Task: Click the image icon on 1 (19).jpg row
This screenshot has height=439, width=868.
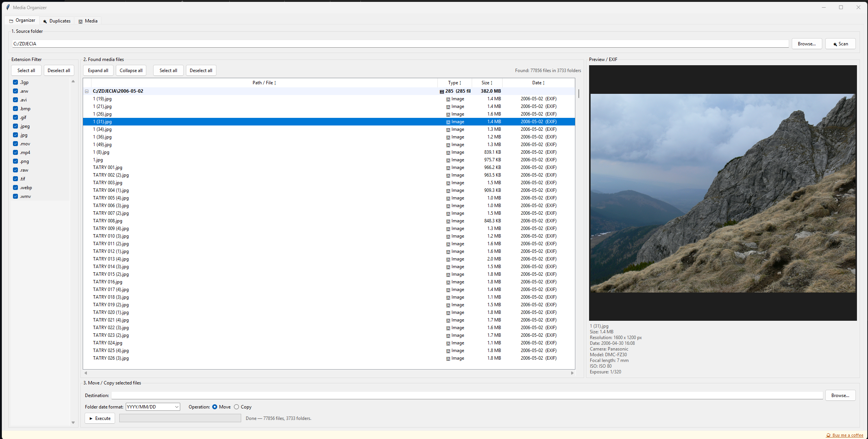Action: point(448,99)
